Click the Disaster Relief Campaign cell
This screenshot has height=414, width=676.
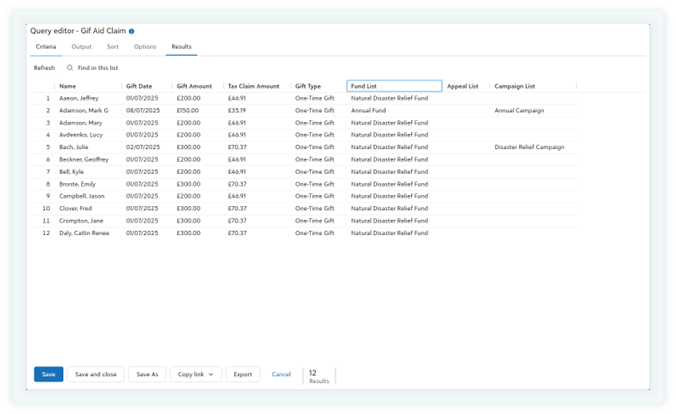529,147
